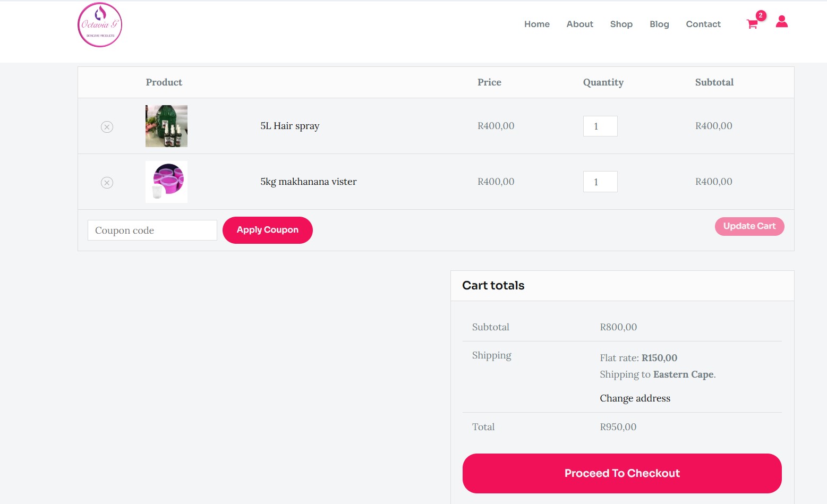This screenshot has height=504, width=827.
Task: Click the Octavia G logo
Action: (x=100, y=25)
